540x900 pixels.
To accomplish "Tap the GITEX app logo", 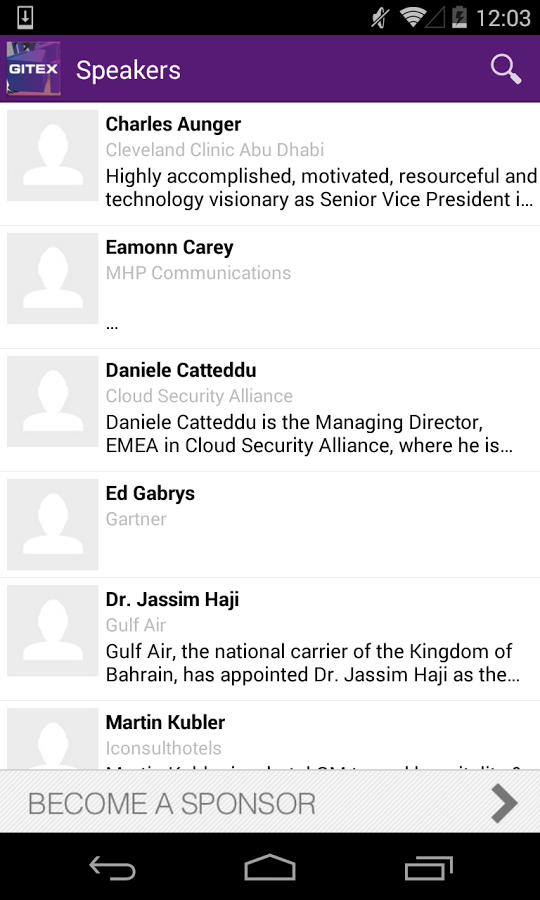I will click(x=33, y=69).
